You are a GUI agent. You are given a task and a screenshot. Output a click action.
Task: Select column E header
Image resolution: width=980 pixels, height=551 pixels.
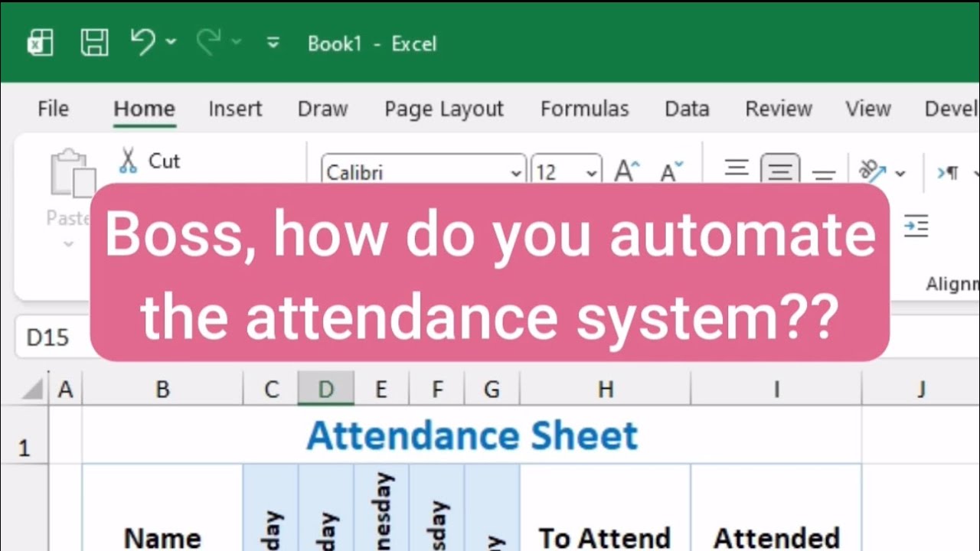point(381,390)
